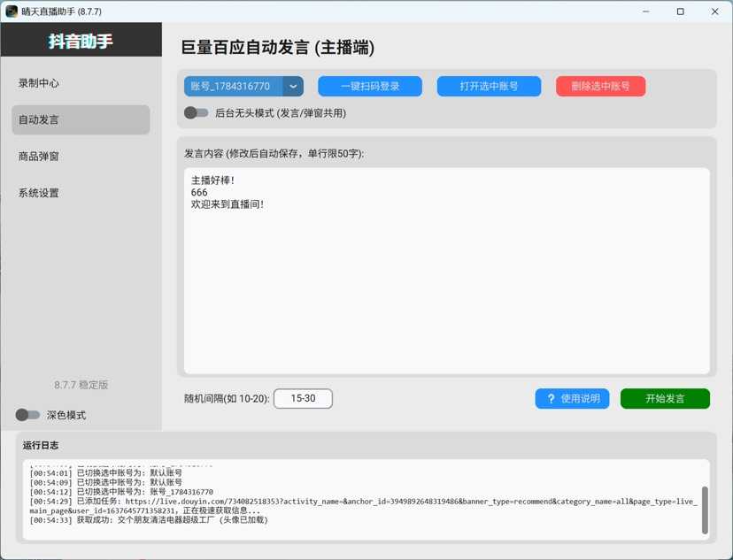Close the 晴天直播助手 window

[715, 12]
